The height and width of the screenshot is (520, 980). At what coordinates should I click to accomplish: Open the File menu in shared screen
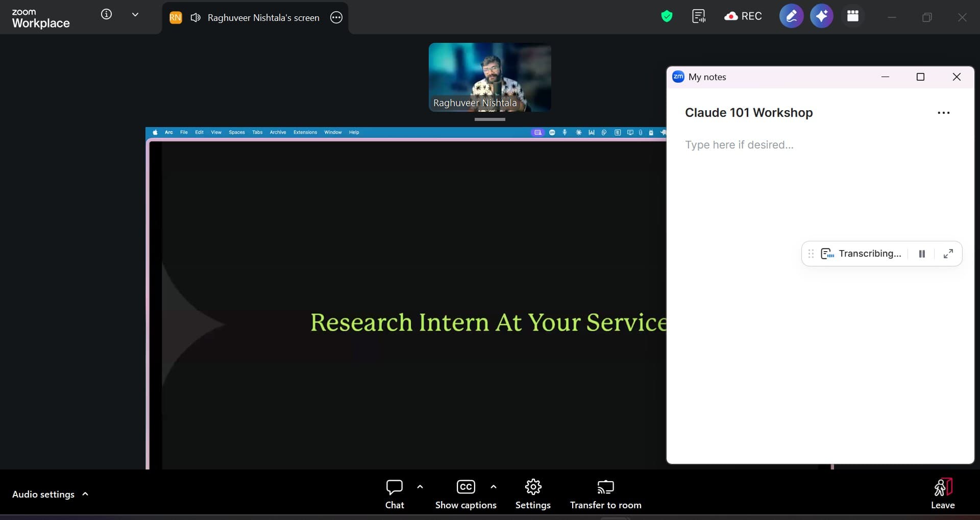click(x=184, y=132)
